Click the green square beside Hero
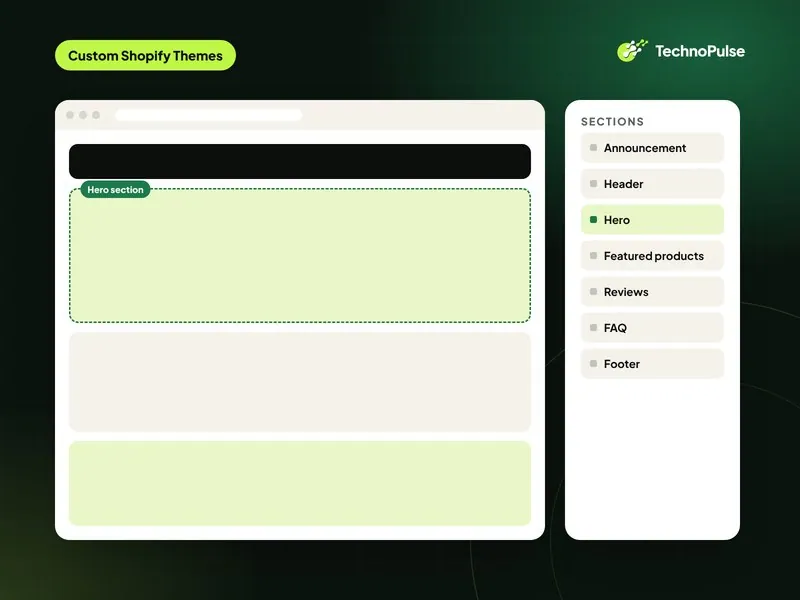This screenshot has height=600, width=800. tap(593, 219)
